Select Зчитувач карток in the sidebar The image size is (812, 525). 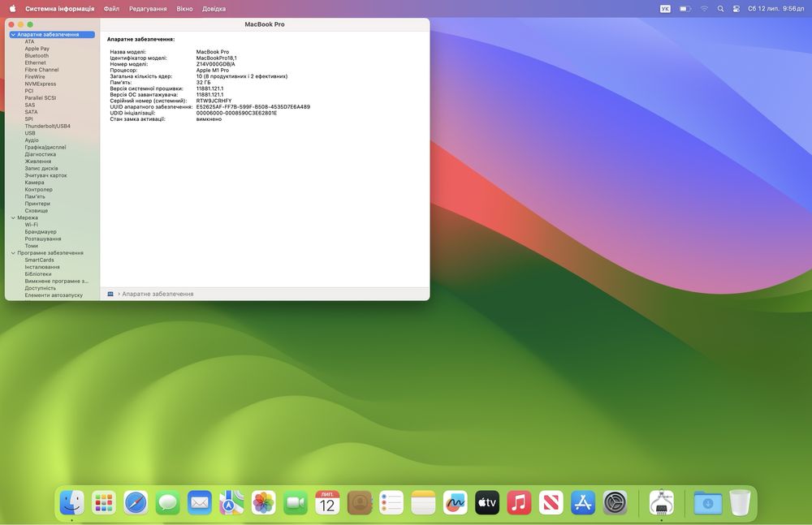click(x=46, y=175)
